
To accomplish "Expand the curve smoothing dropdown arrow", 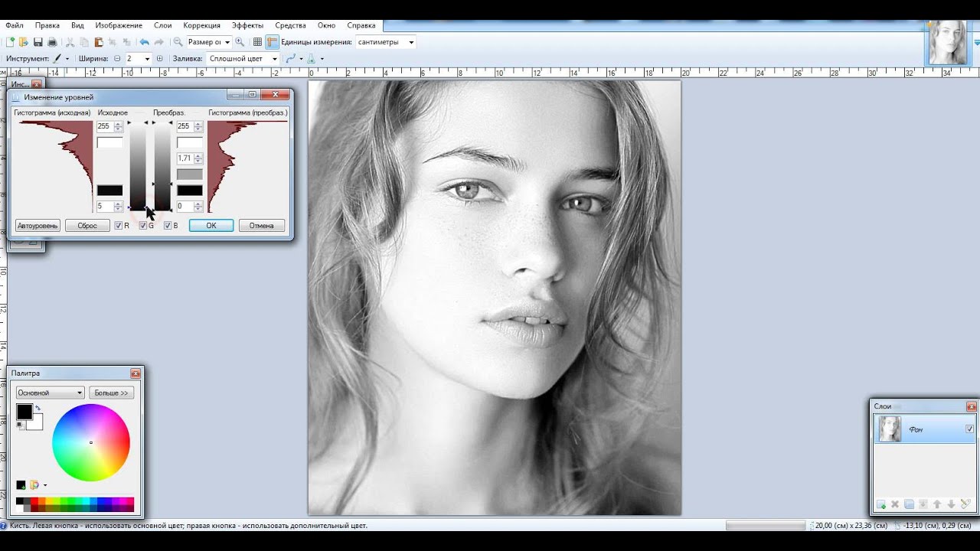I will pos(301,58).
